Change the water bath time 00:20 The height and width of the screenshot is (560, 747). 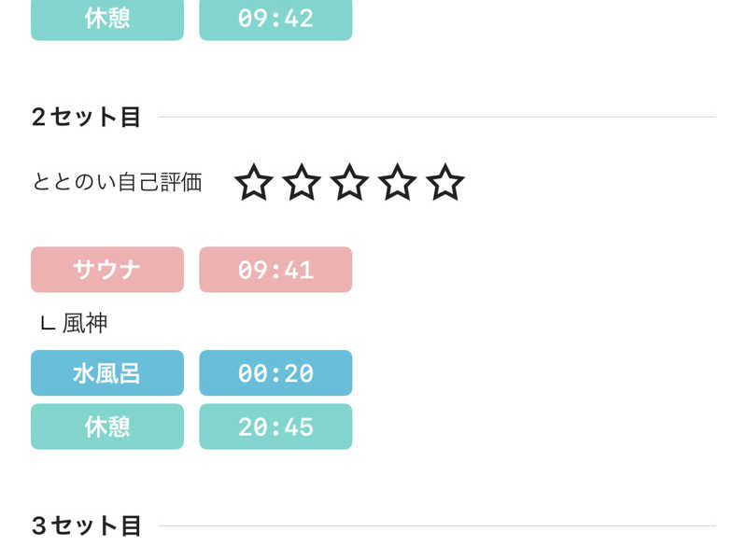pyautogui.click(x=275, y=373)
